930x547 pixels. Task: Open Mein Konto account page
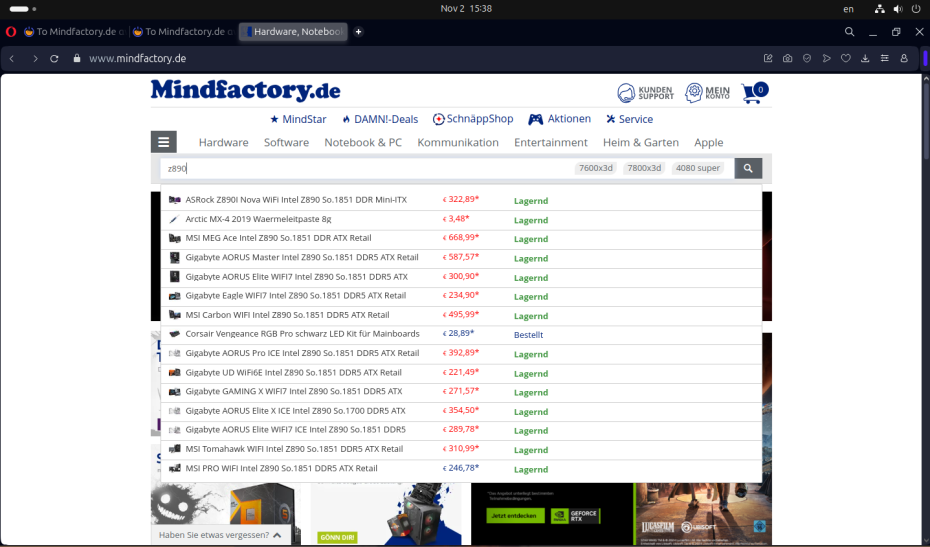tap(708, 93)
